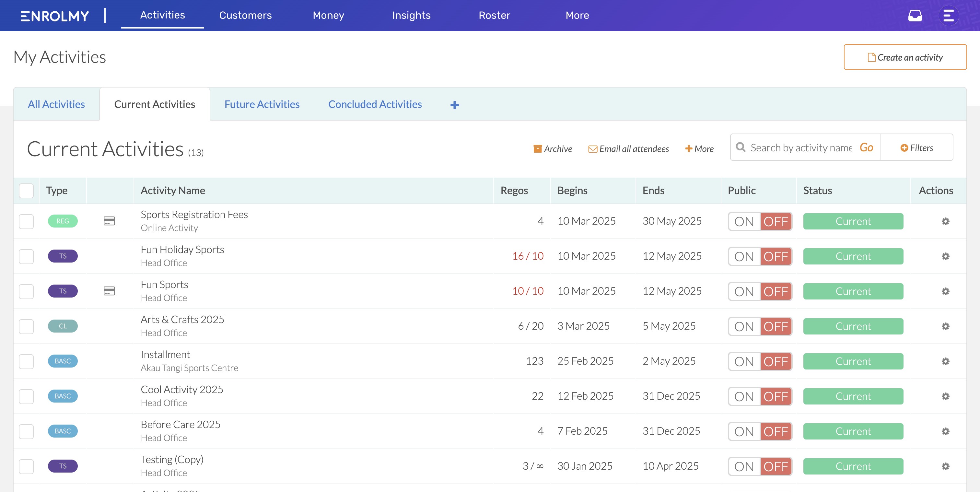
Task: Switch to Concluded Activities tab
Action: click(375, 104)
